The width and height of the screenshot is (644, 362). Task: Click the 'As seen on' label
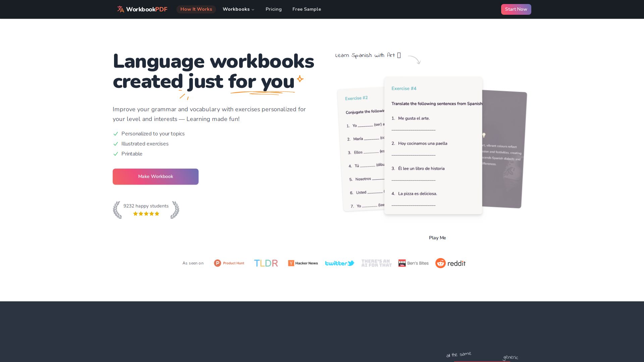click(x=193, y=263)
